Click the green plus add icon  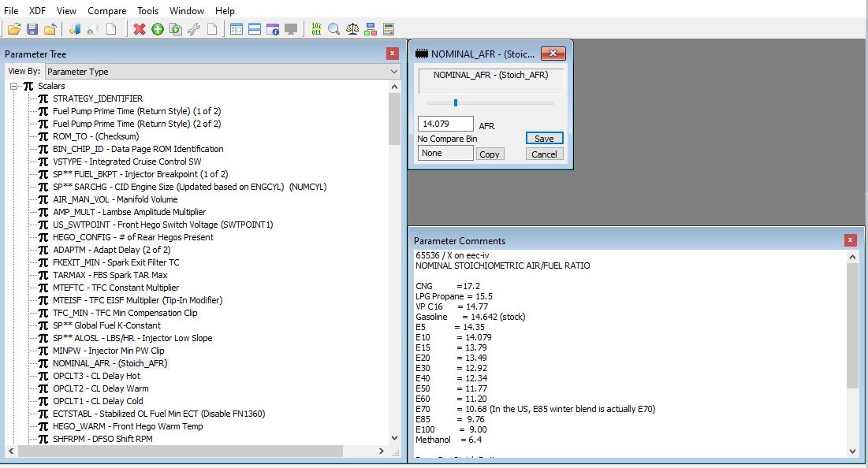tap(158, 29)
